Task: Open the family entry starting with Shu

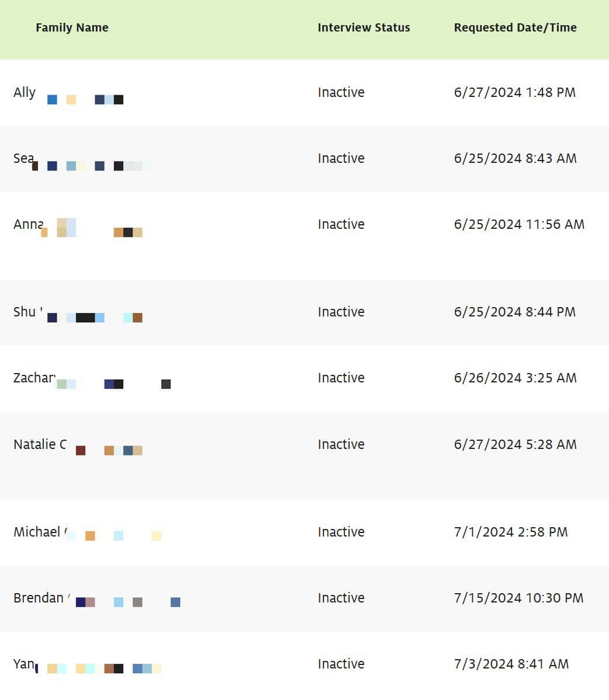Action: 25,312
